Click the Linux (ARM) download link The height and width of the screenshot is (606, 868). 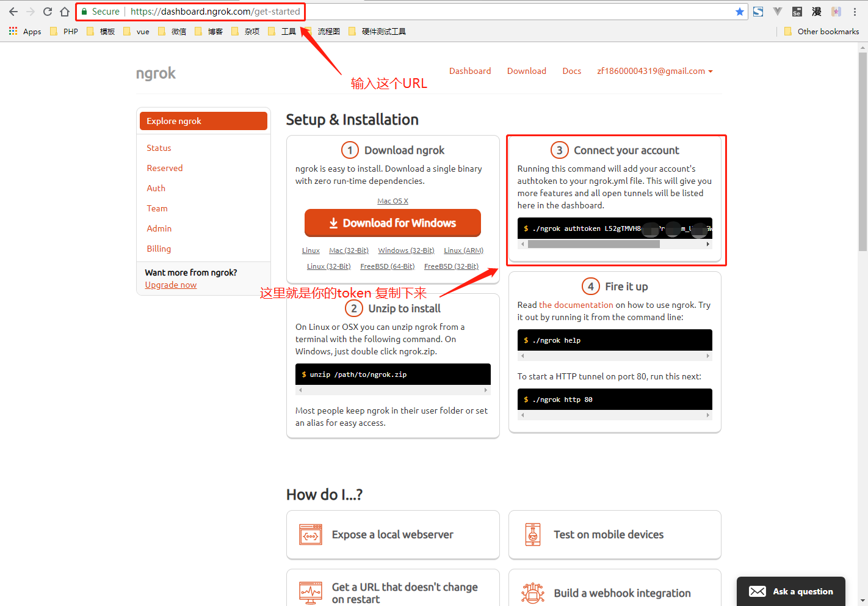(463, 250)
